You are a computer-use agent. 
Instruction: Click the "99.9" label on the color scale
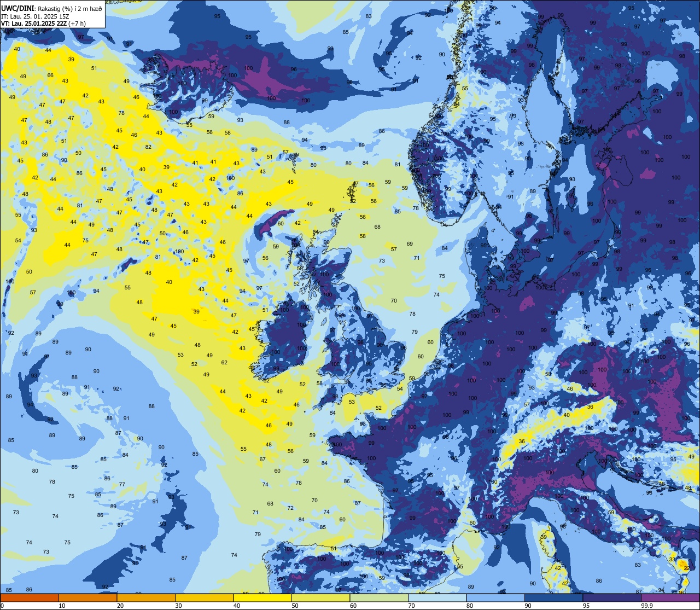click(x=647, y=606)
